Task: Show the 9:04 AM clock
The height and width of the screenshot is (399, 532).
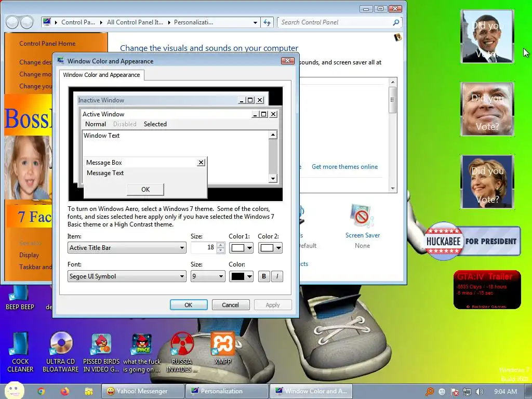Action: 506,392
